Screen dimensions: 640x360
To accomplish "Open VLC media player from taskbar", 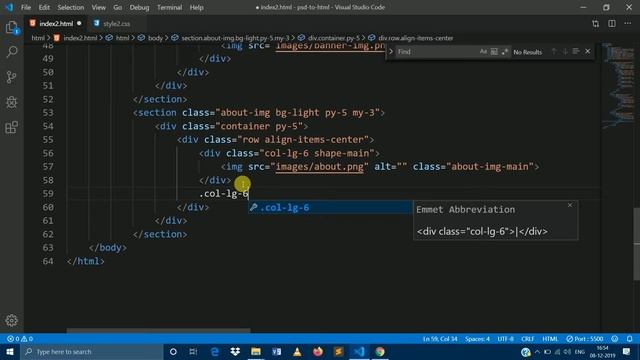I will 297,351.
